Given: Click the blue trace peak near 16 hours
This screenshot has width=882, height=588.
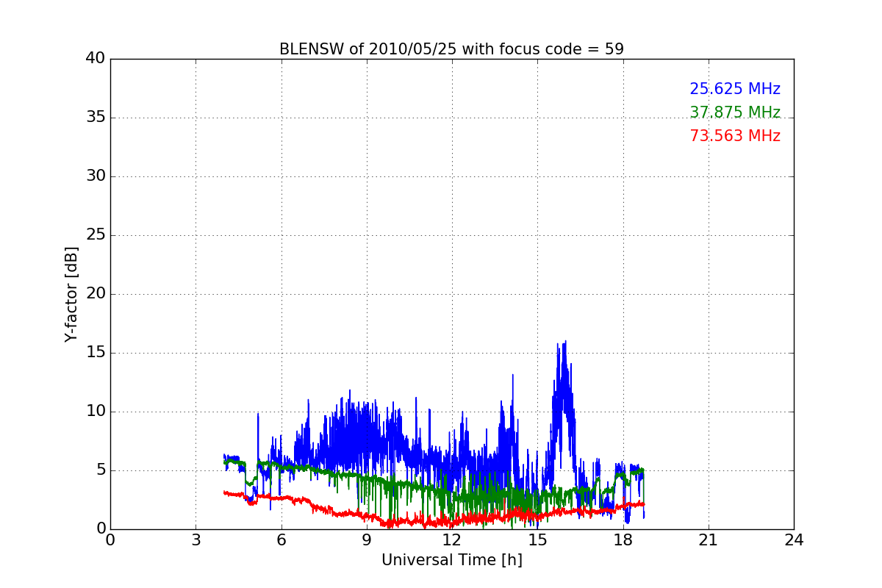Looking at the screenshot, I should 564,343.
